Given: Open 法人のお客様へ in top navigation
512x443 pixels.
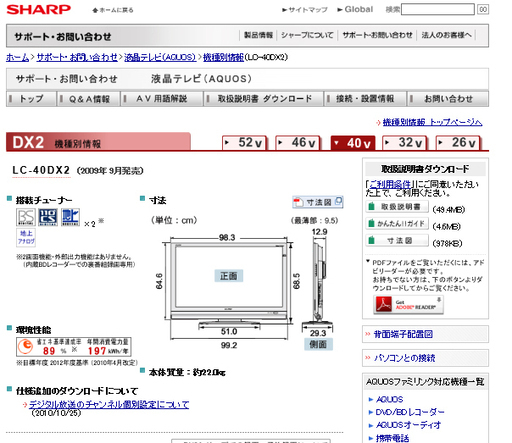Looking at the screenshot, I should tap(446, 35).
